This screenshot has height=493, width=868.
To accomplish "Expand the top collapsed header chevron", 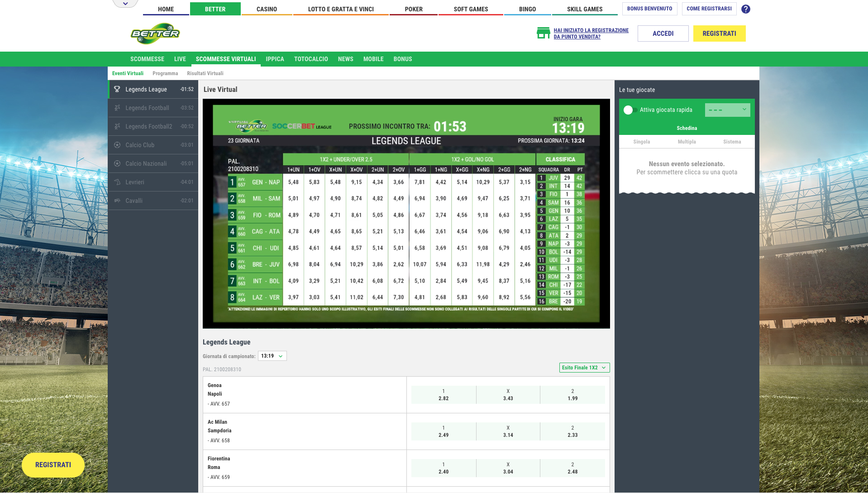I will point(125,4).
